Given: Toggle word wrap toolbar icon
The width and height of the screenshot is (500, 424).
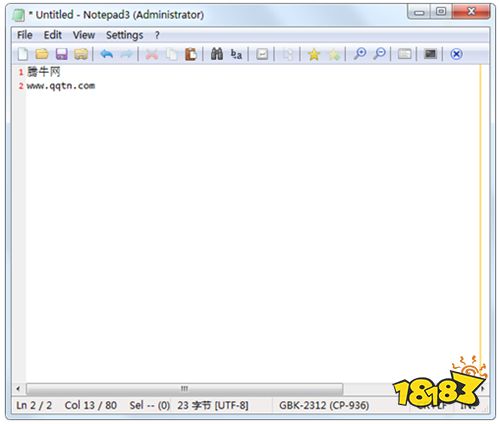Looking at the screenshot, I should pos(262,54).
